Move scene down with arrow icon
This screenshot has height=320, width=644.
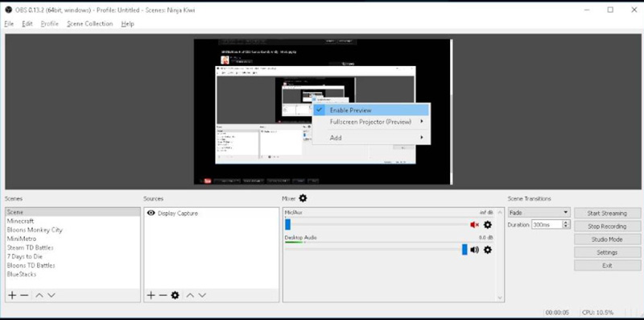tap(52, 295)
